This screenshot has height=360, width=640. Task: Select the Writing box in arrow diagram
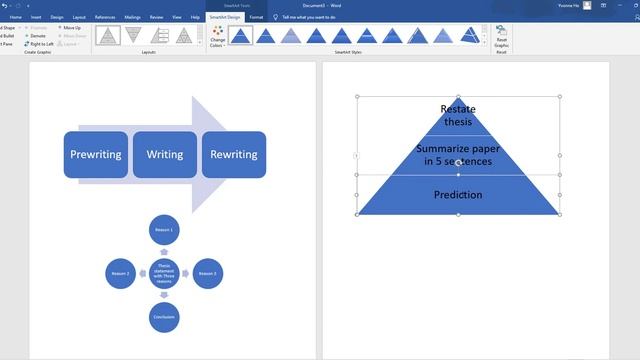click(165, 155)
